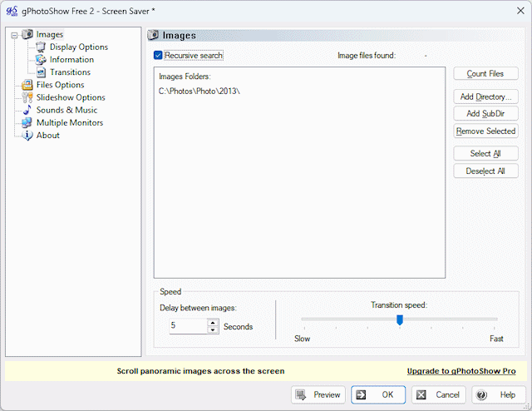This screenshot has width=532, height=411.
Task: Click the Sounds & Music note icon
Action: [27, 110]
